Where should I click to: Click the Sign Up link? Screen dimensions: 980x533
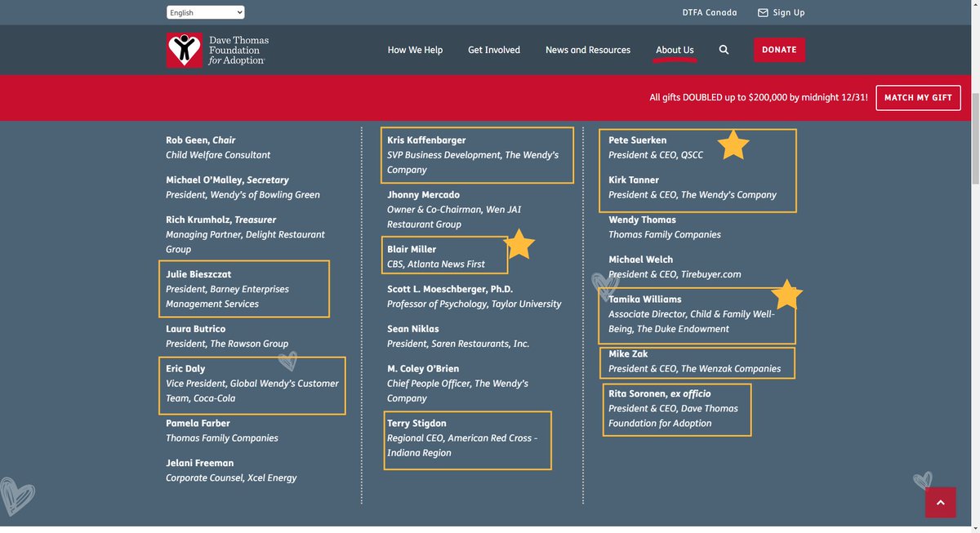[789, 13]
